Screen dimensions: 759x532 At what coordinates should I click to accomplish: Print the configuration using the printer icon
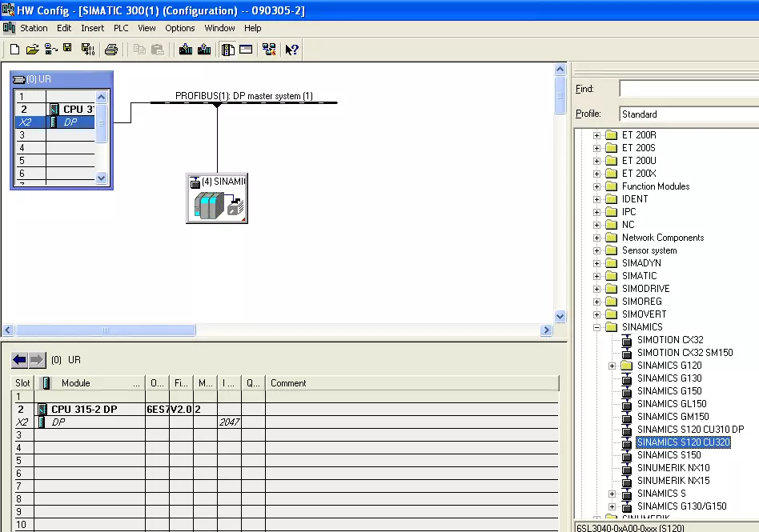tap(111, 50)
